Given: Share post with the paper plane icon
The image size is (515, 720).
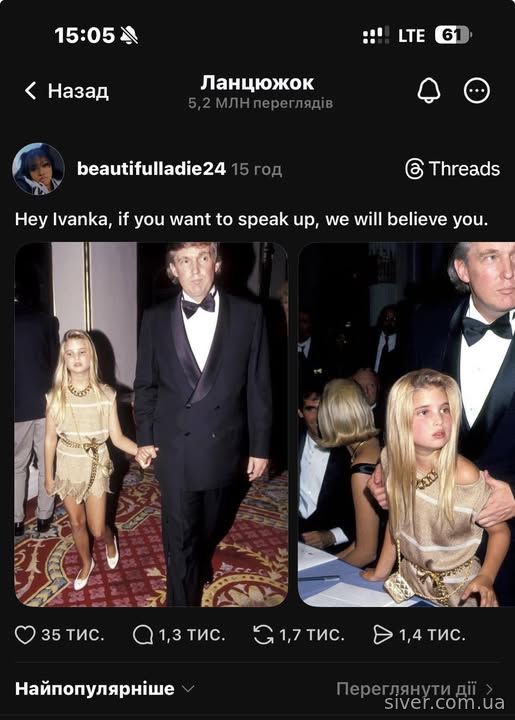Looking at the screenshot, I should click(x=383, y=635).
